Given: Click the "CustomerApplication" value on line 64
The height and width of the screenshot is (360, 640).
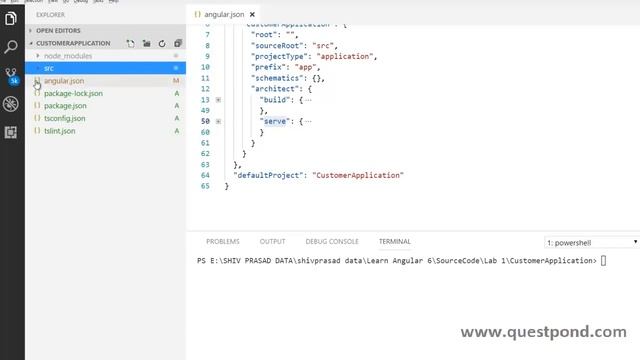Looking at the screenshot, I should (x=358, y=176).
